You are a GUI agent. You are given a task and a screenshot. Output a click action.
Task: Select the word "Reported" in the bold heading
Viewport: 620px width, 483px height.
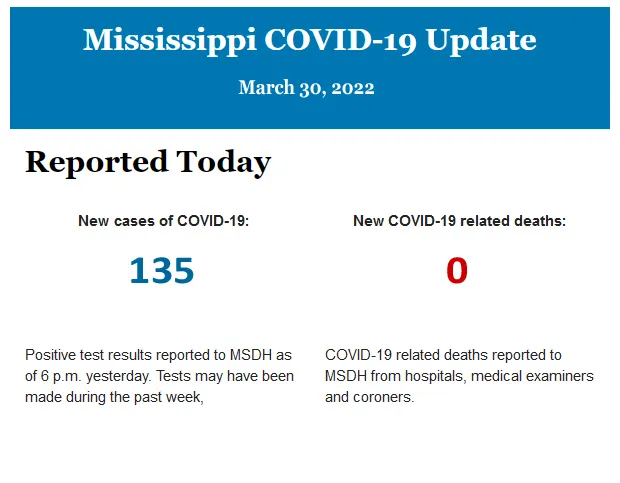(96, 162)
